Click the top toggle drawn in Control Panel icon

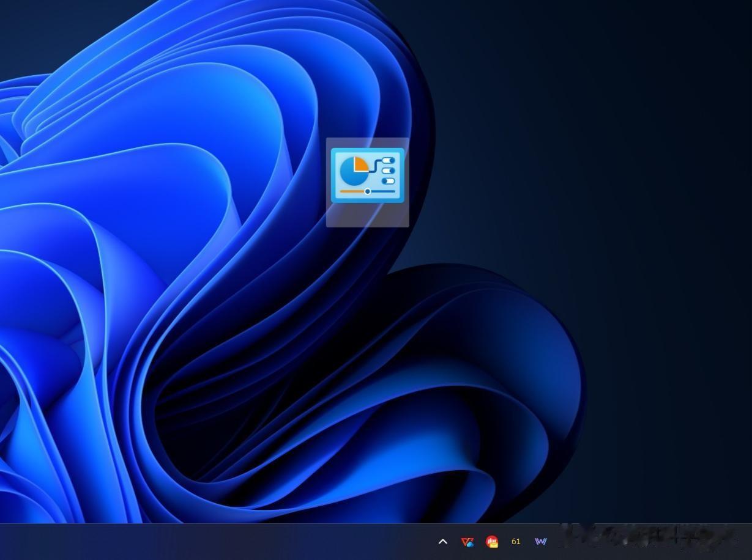pos(389,161)
